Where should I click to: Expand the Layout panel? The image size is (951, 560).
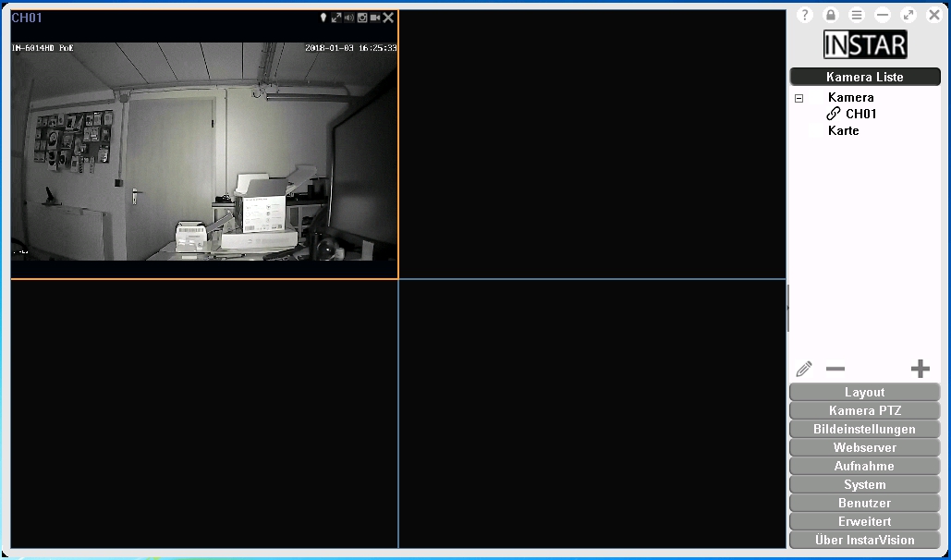[x=864, y=392]
